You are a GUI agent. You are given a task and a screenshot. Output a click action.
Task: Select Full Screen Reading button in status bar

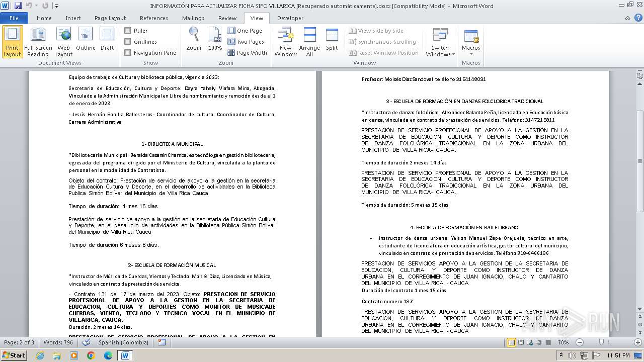[x=521, y=342]
